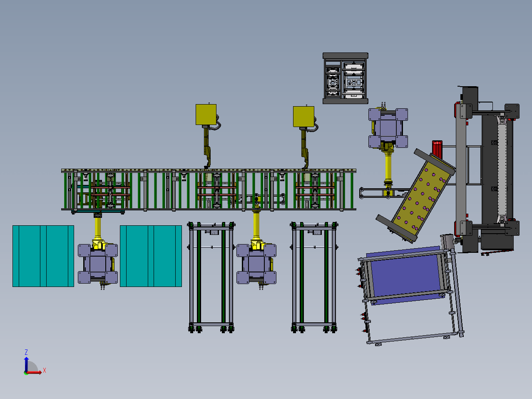Select the red cylinder beside the inclined conveyor
The image size is (532, 399).
click(437, 149)
